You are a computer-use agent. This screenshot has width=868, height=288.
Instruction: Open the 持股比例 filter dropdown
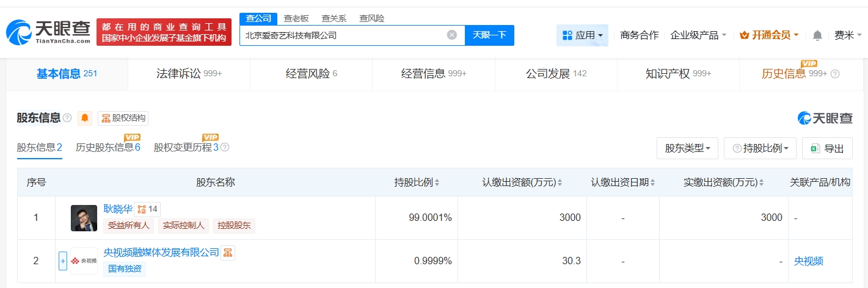760,148
